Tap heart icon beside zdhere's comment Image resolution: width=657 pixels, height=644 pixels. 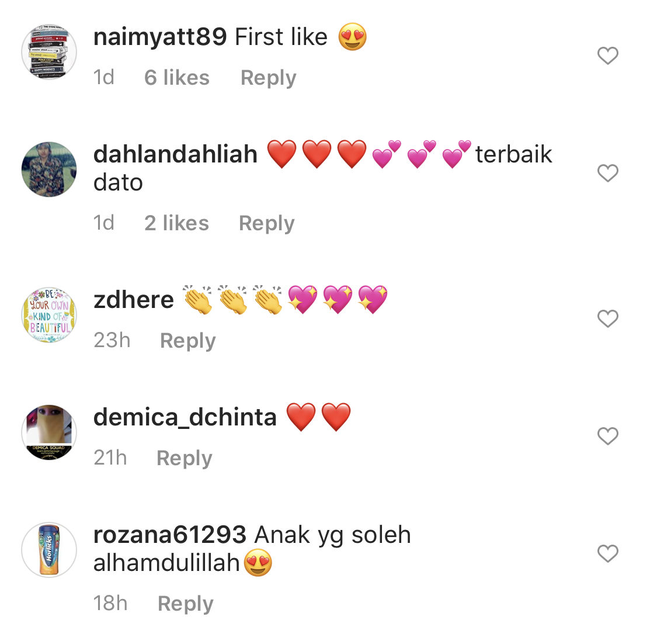(607, 318)
